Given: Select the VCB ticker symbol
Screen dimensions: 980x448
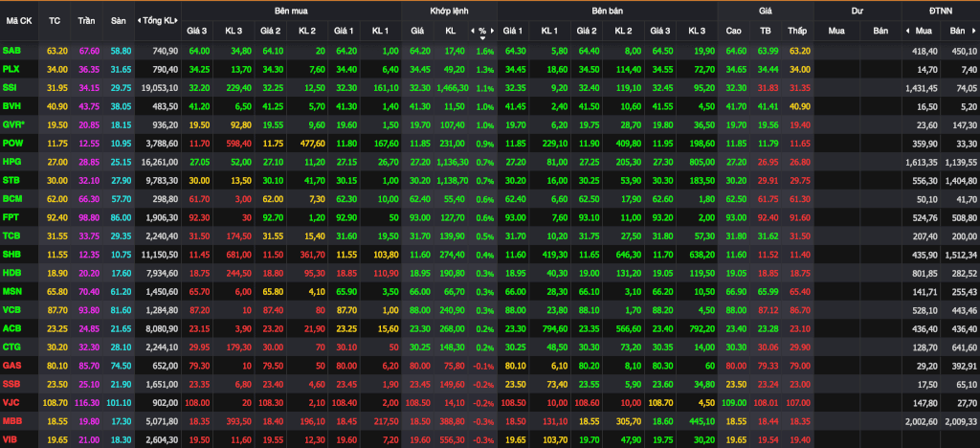Looking at the screenshot, I should coord(11,312).
